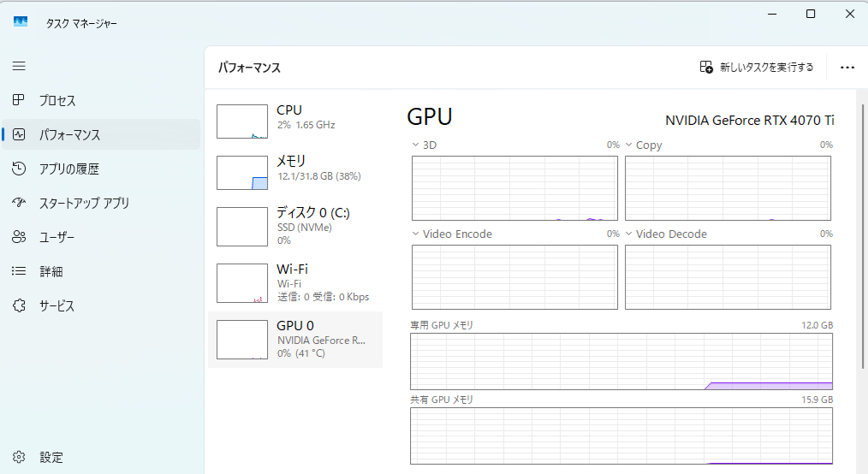Minimize the Task Manager window
868x474 pixels.
pyautogui.click(x=772, y=14)
